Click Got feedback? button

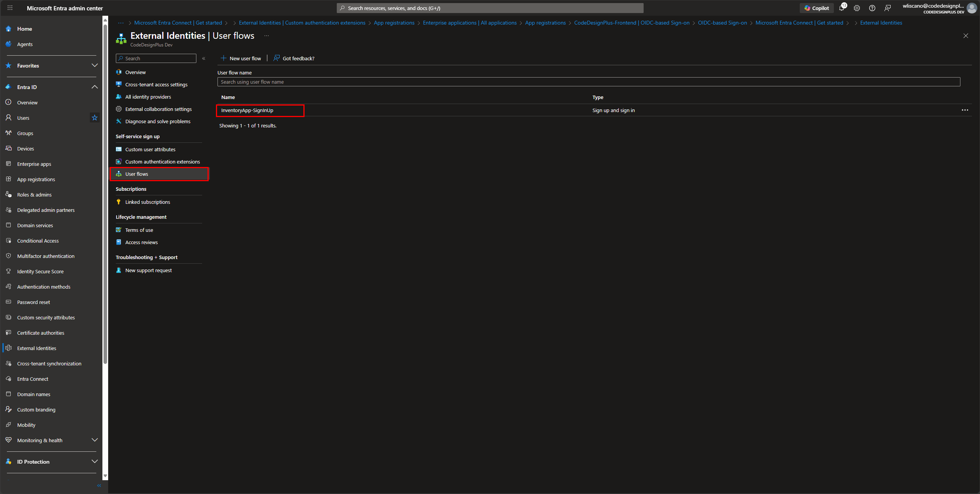[x=294, y=58]
